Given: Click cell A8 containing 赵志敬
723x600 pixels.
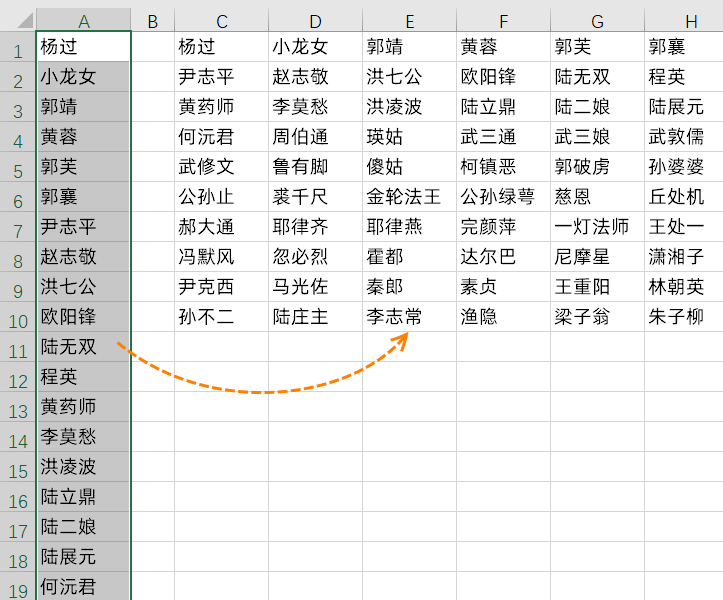Looking at the screenshot, I should [x=83, y=256].
